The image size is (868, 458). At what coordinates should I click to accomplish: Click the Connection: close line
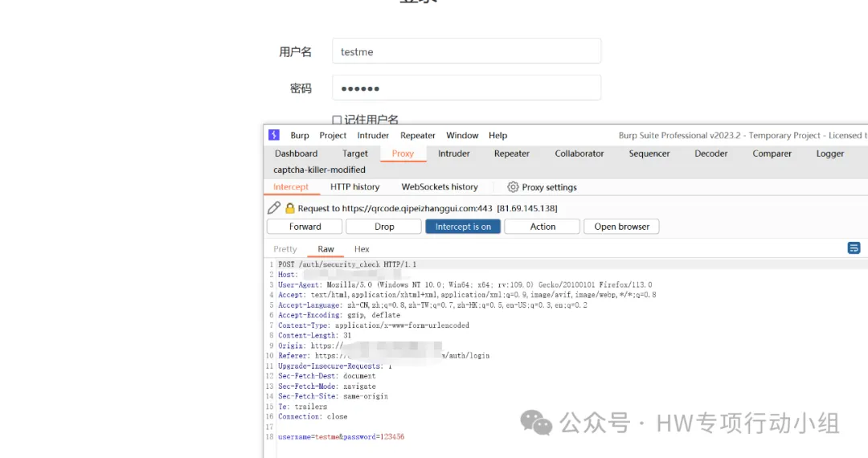313,416
